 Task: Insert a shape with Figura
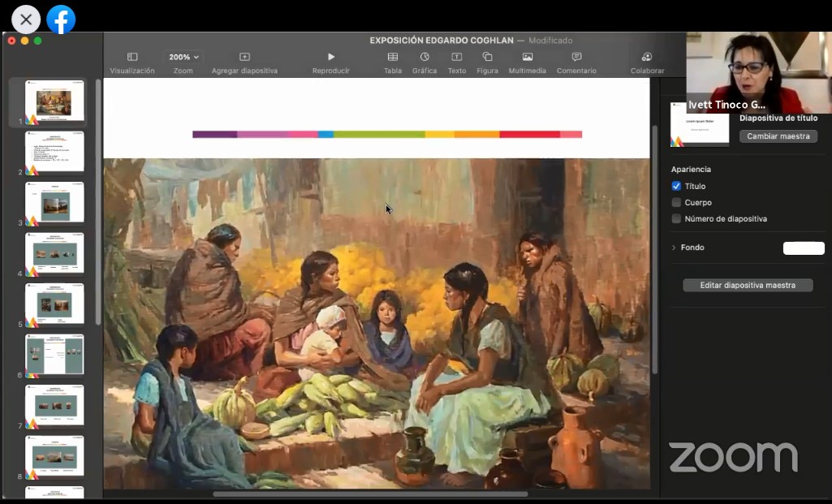487,62
